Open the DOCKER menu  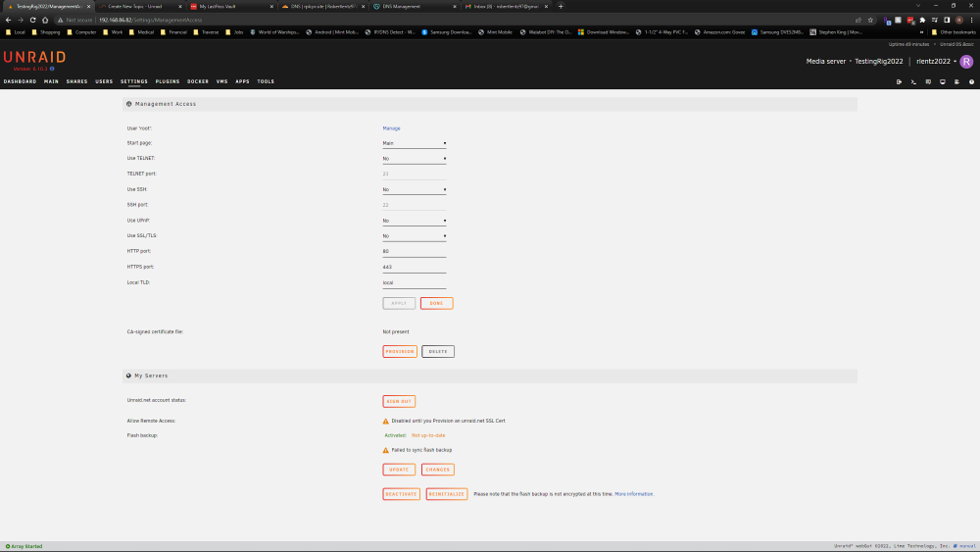tap(198, 81)
